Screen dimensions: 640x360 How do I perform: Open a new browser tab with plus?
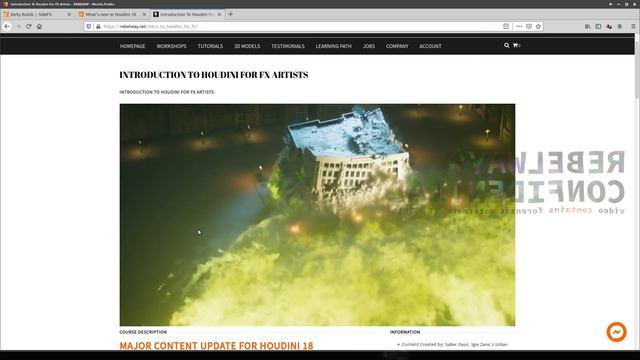click(x=231, y=14)
